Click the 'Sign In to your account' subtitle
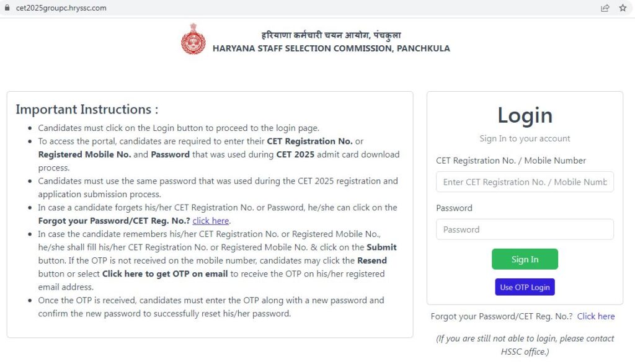 525,139
